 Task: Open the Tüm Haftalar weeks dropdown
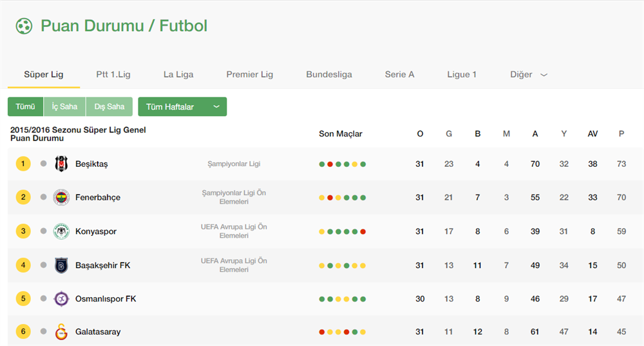click(182, 107)
